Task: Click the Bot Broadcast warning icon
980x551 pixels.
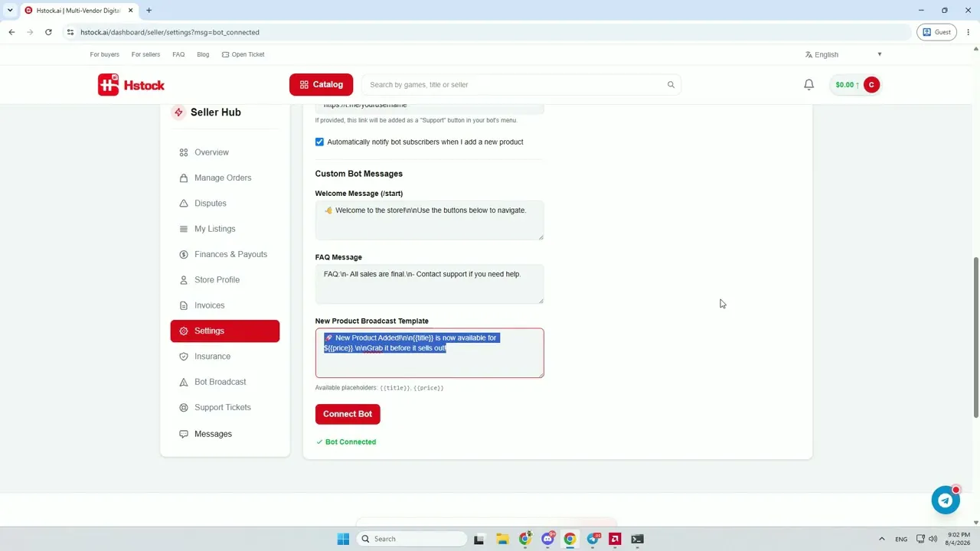Action: (x=184, y=382)
